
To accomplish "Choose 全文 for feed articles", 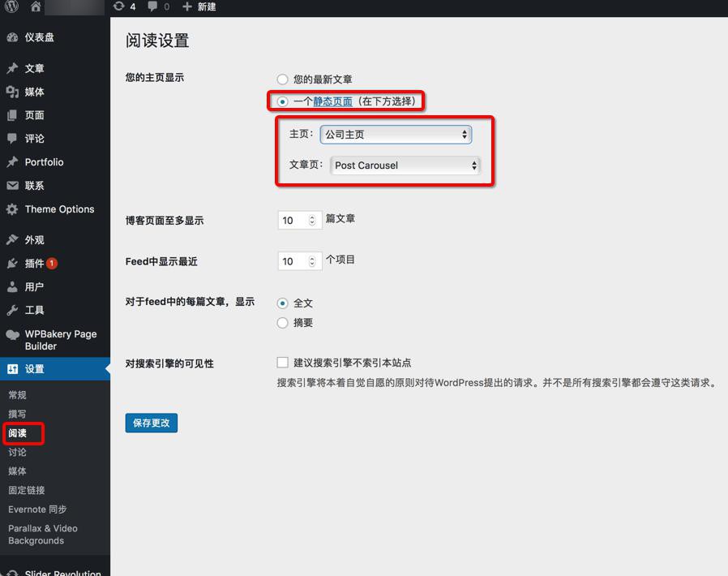I will click(x=282, y=303).
